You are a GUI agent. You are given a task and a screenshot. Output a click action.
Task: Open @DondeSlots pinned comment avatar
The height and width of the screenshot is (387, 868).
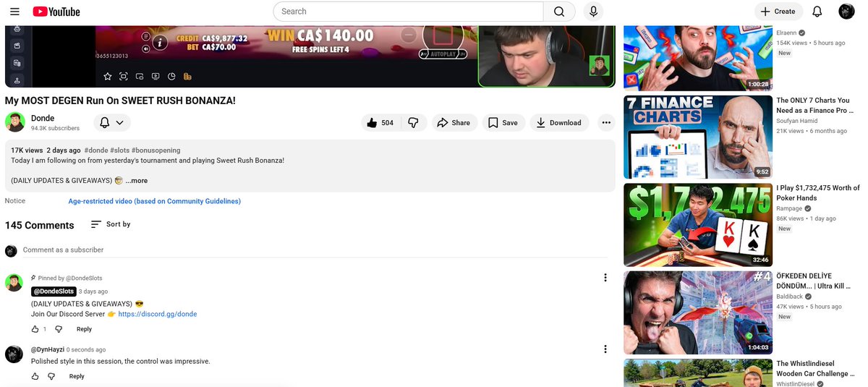tap(14, 283)
